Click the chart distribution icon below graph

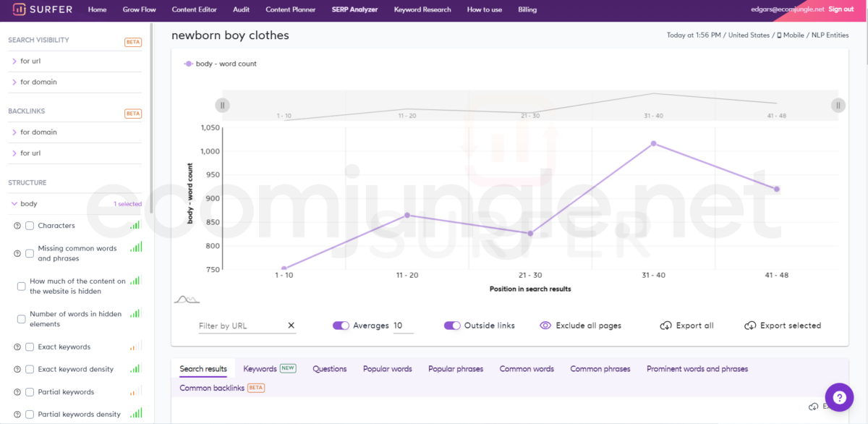(187, 299)
